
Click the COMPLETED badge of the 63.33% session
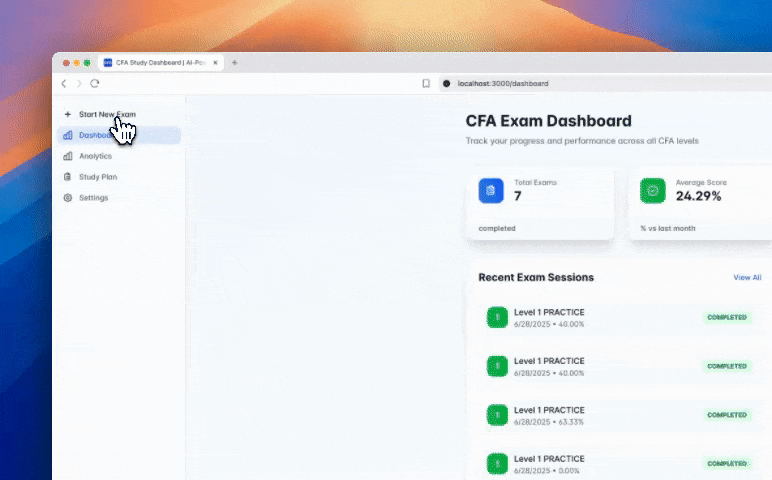[727, 415]
